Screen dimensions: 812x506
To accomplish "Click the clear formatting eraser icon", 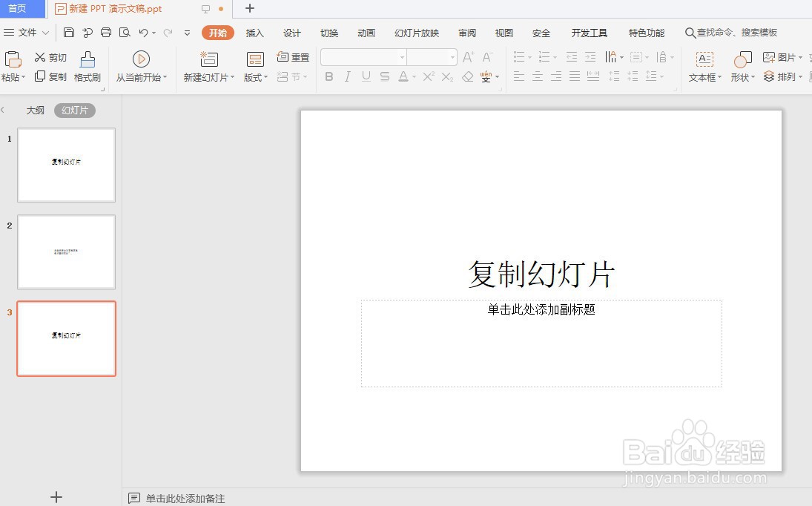I will (468, 76).
